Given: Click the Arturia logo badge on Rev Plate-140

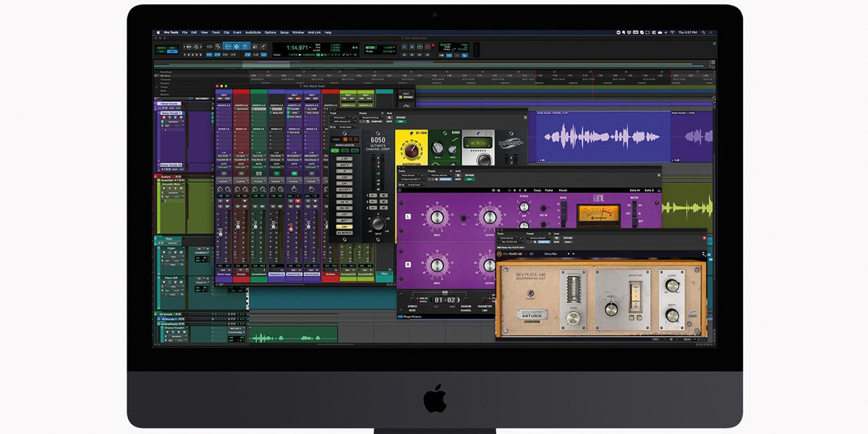Looking at the screenshot, I should tap(532, 314).
